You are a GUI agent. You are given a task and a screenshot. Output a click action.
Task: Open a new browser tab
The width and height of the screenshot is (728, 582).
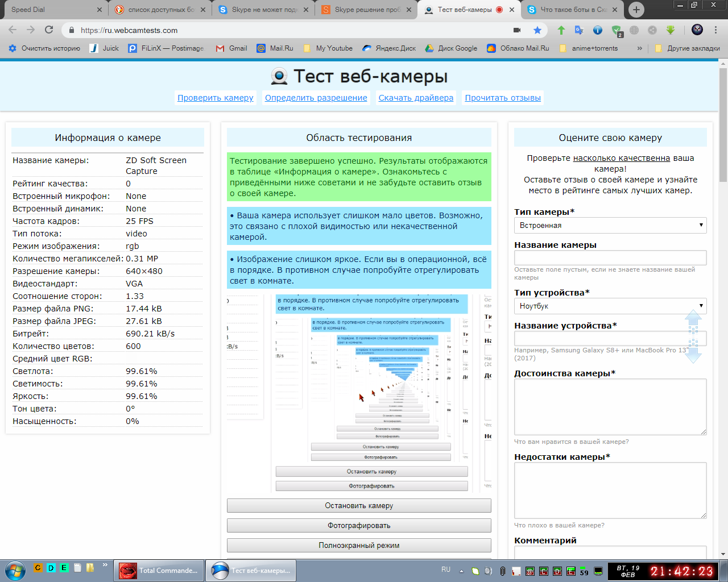[x=636, y=10]
